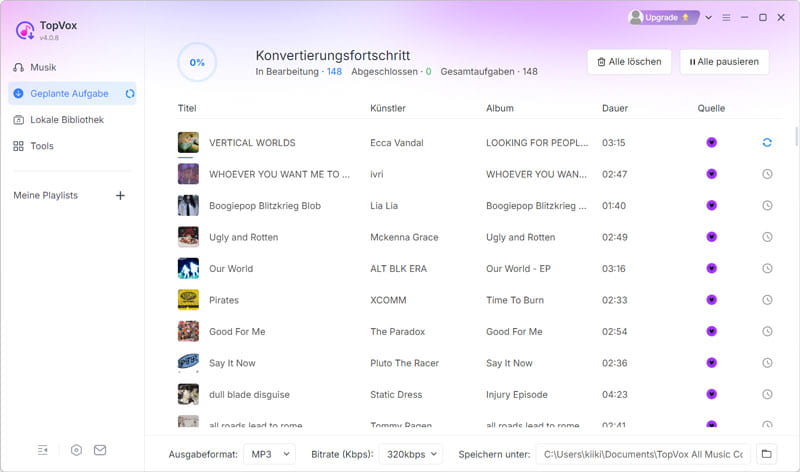Screen dimensions: 800x472
Task: Click duration 03:16 in Our World row
Action: coord(614,268)
